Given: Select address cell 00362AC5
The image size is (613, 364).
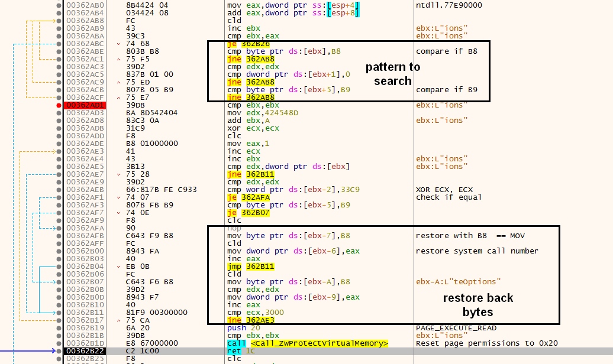Looking at the screenshot, I should coord(85,74).
